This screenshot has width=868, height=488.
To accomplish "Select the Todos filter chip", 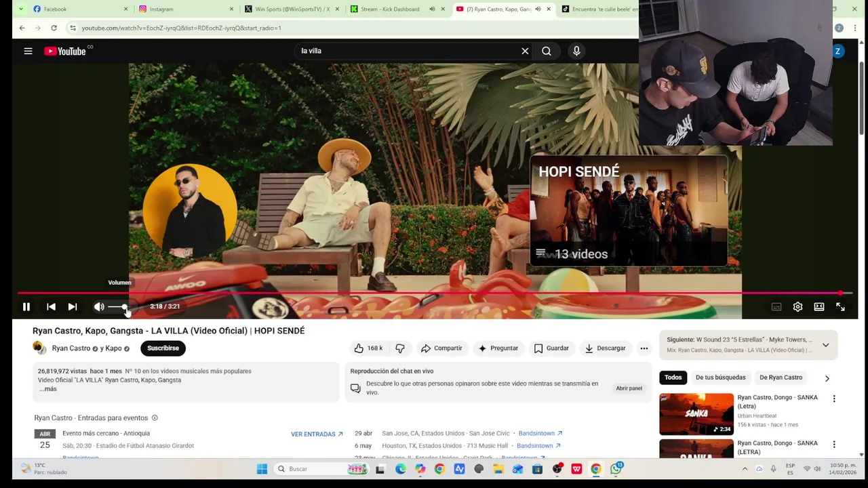I will [x=673, y=378].
